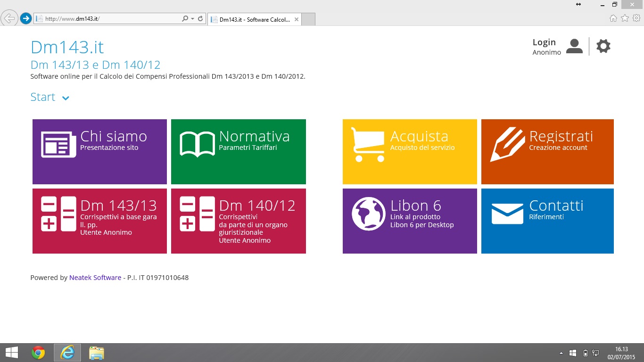Click the Dm143.it site title
This screenshot has width=644, height=362.
67,47
